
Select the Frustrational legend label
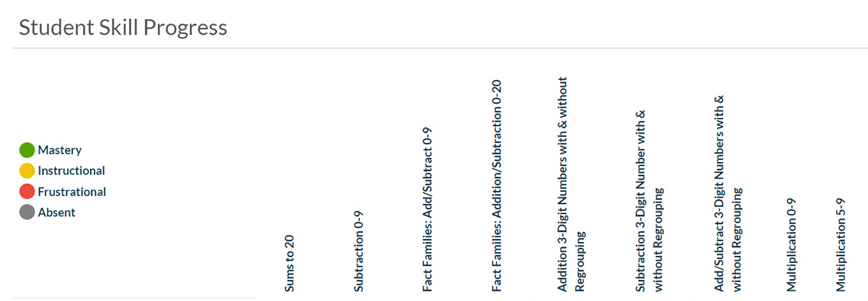[72, 192]
